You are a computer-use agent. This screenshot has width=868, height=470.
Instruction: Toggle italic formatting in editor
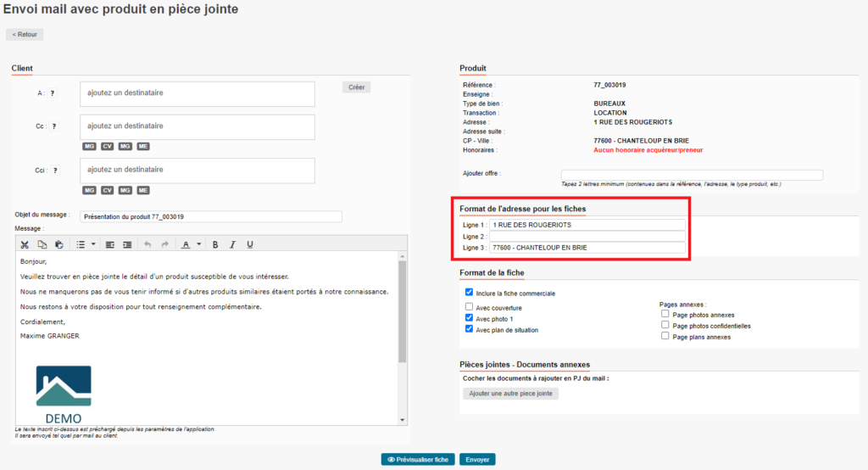(x=232, y=244)
